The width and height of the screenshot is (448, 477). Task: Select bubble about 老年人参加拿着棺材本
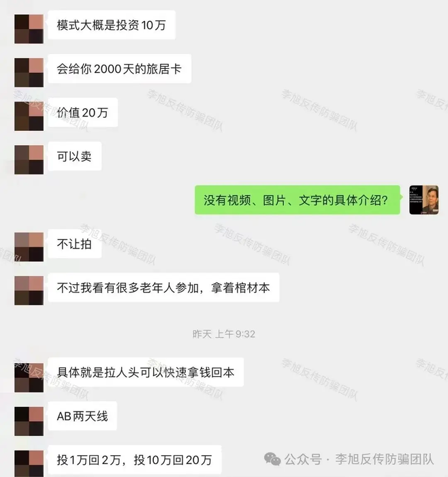(x=163, y=288)
